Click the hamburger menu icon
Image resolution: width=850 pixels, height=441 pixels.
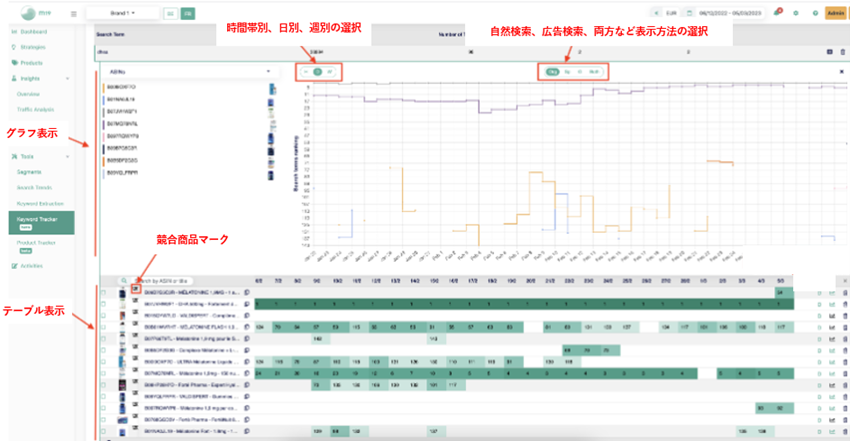tap(73, 13)
